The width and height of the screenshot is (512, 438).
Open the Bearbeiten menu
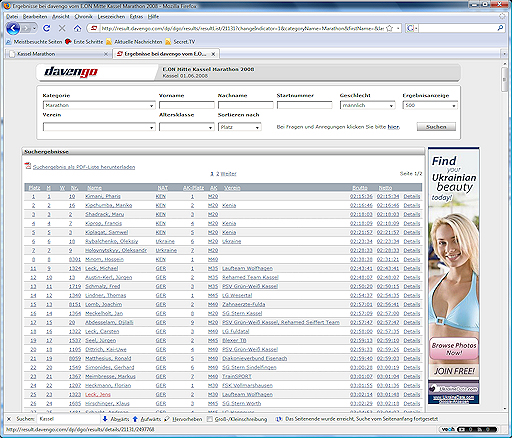(35, 16)
